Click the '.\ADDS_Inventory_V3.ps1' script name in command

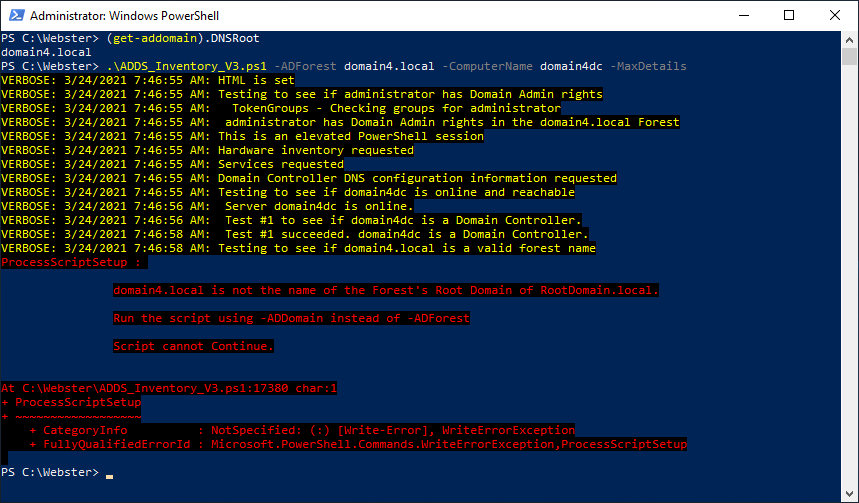(185, 66)
